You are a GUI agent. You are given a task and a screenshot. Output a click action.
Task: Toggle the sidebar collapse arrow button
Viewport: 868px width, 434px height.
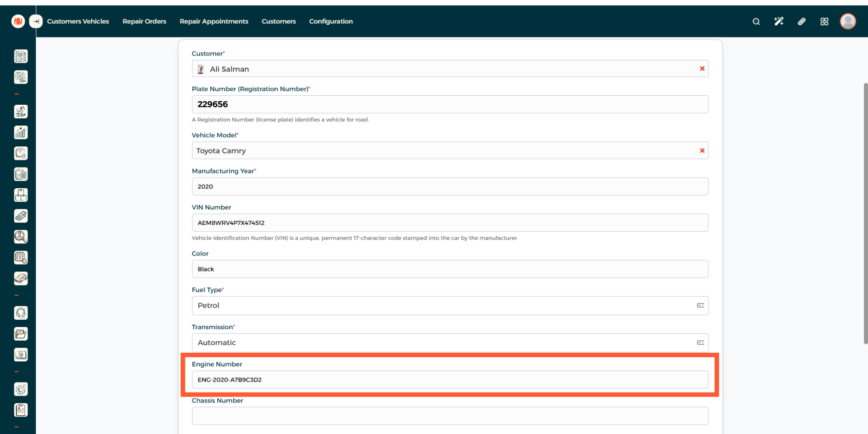click(x=36, y=21)
